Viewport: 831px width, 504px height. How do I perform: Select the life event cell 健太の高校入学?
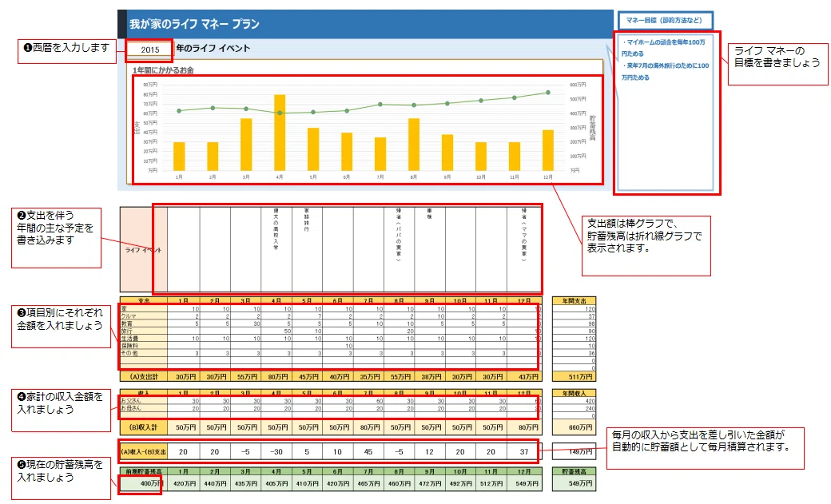pos(276,248)
